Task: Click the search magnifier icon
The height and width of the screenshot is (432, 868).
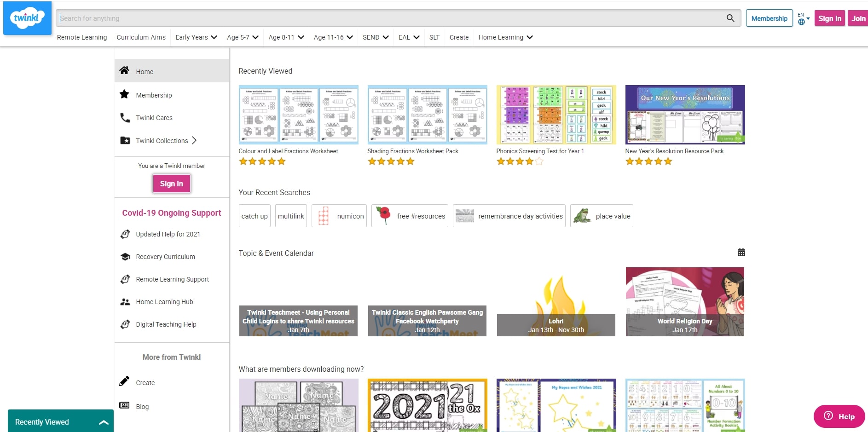Action: coord(730,18)
